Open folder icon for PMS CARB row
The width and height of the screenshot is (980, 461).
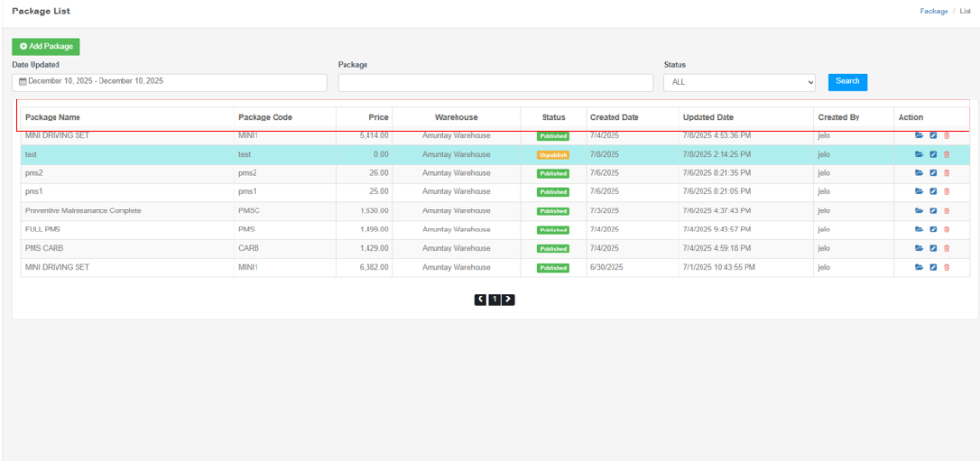[x=919, y=249]
